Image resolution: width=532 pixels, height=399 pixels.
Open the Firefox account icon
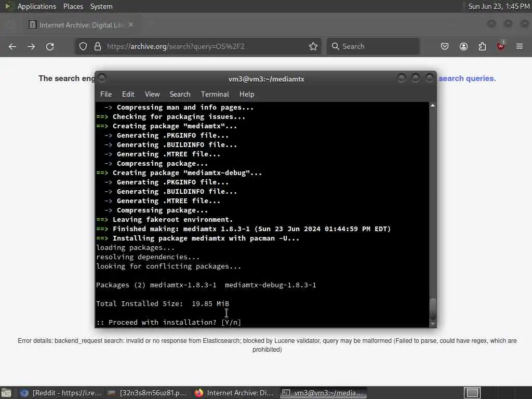tap(463, 46)
